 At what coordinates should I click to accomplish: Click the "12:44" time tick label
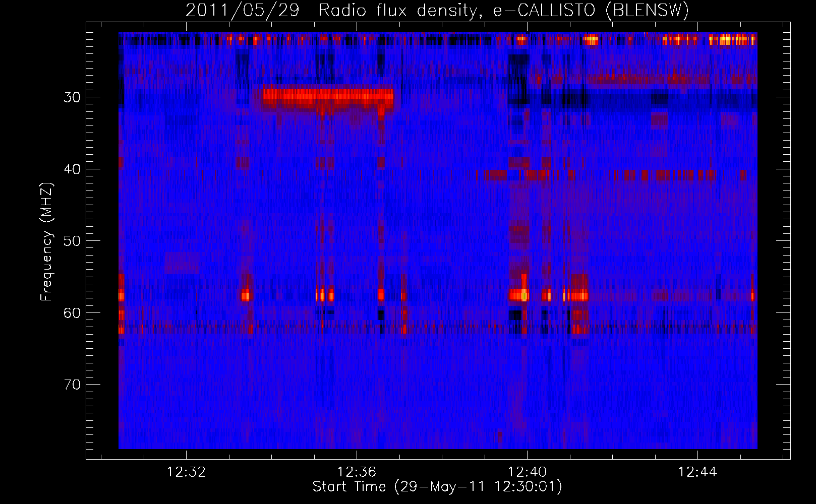coord(697,472)
